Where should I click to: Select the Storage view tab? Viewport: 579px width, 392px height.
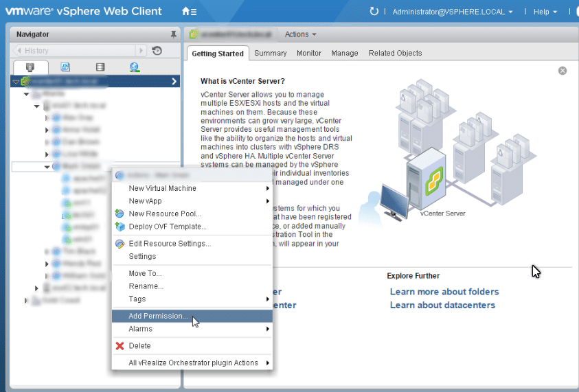point(100,67)
